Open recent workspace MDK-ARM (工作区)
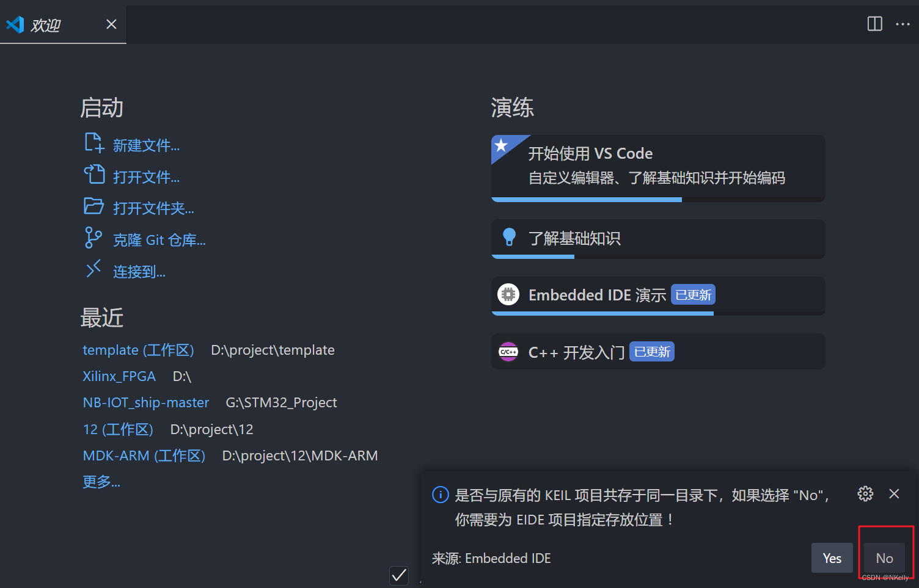919x588 pixels. click(x=144, y=456)
